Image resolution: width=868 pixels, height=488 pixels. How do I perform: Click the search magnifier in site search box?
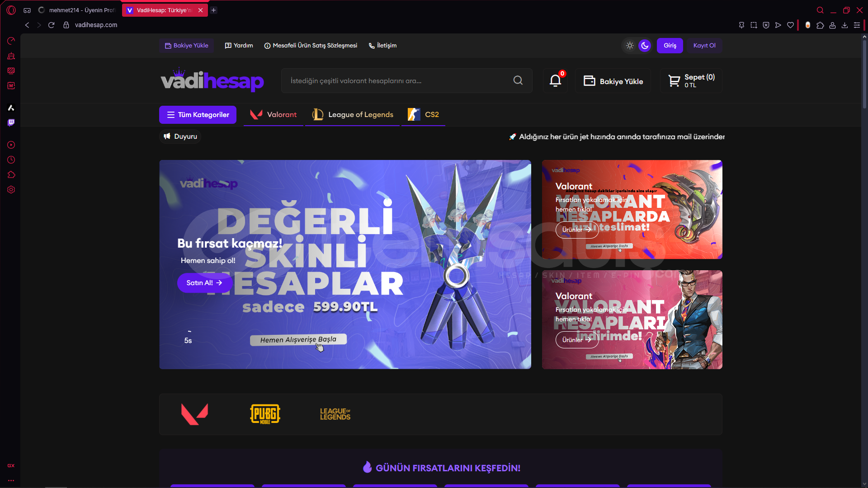click(518, 80)
